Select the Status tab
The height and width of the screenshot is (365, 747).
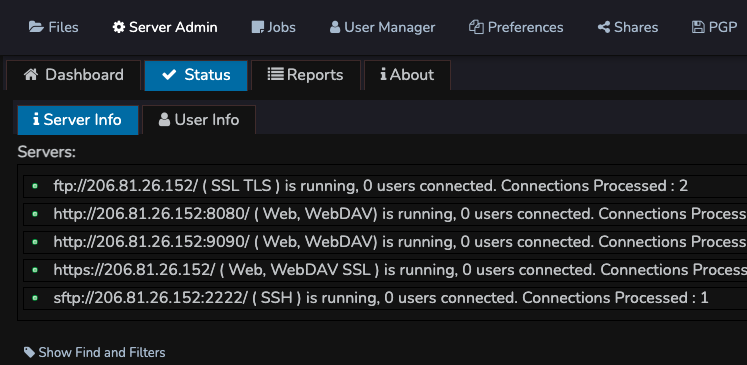196,75
